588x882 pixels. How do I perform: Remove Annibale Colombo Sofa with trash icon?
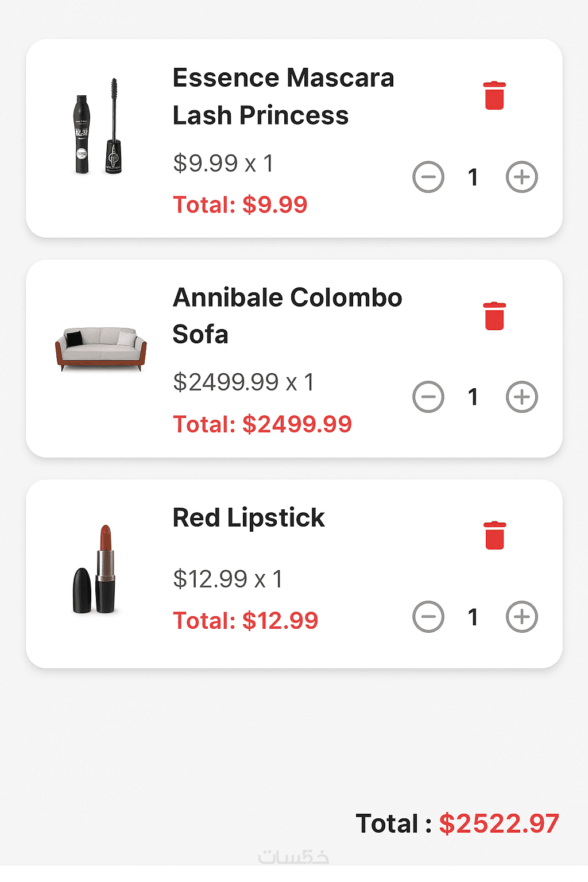(494, 316)
